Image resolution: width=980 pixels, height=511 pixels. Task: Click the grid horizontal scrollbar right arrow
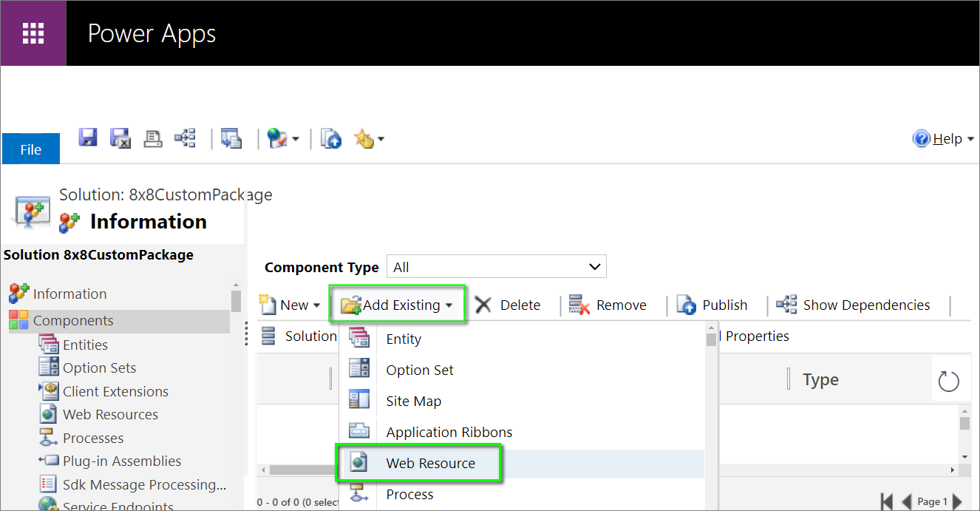point(953,470)
